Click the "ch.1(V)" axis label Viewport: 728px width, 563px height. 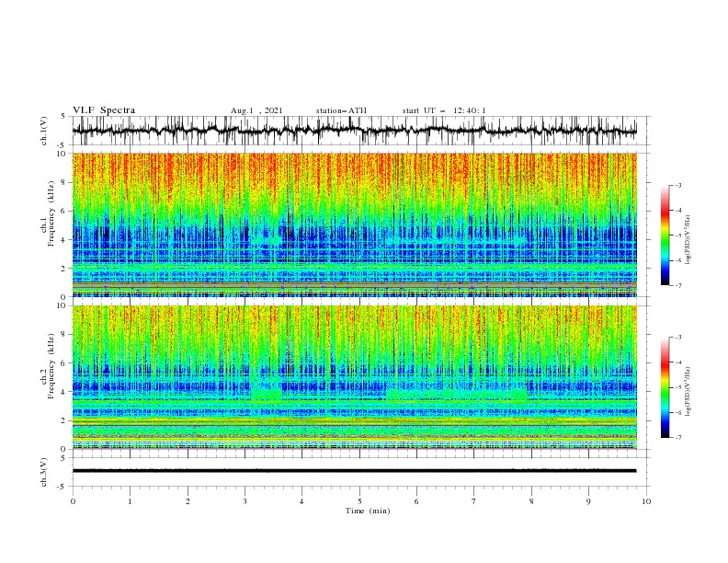[44, 131]
